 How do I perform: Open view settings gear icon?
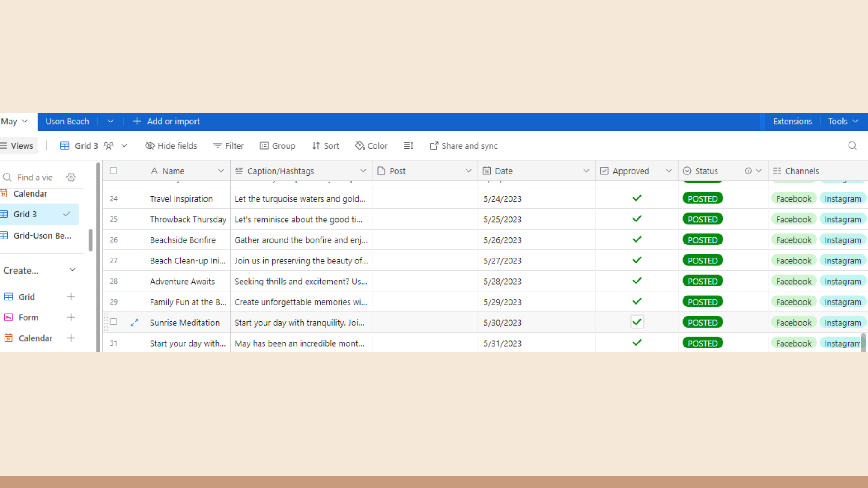[x=71, y=177]
